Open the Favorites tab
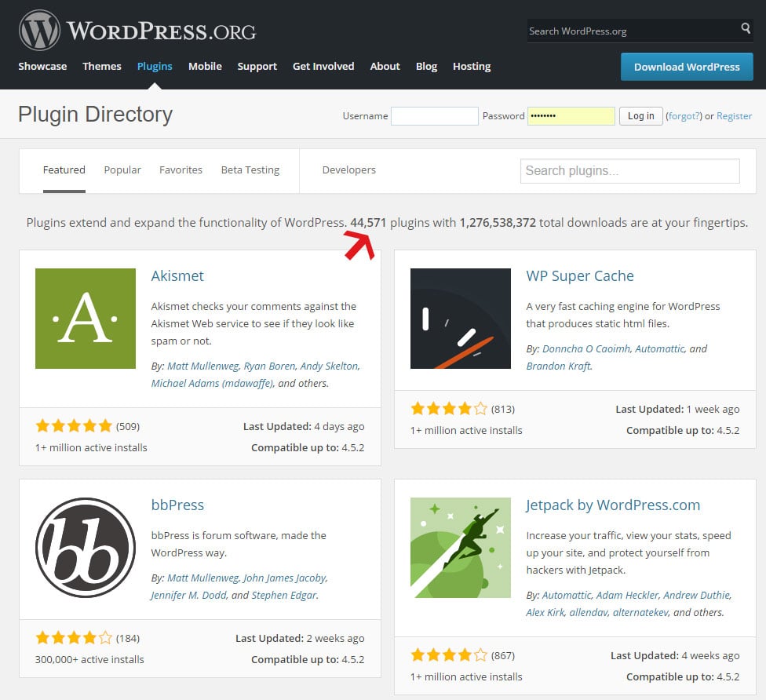The image size is (766, 700). pos(181,170)
